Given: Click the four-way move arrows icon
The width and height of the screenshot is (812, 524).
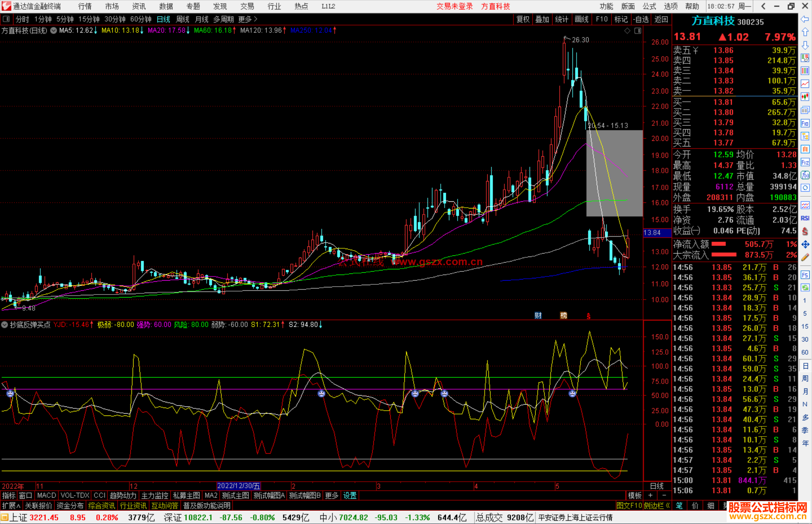Looking at the screenshot, I should 805,245.
